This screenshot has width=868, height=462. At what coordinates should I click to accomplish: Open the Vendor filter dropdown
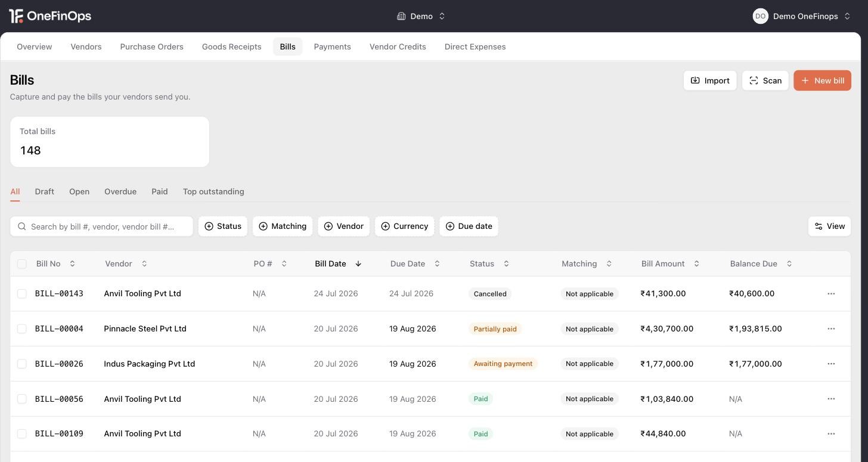[343, 227]
